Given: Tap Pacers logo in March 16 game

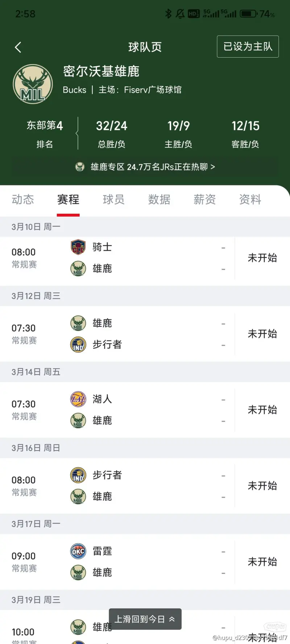Looking at the screenshot, I should click(x=78, y=475).
